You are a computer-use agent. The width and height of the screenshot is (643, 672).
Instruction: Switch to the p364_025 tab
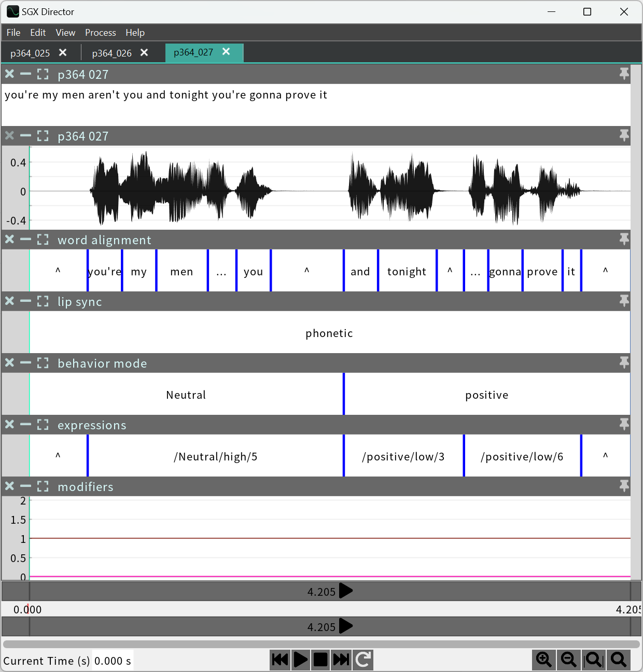(x=30, y=53)
